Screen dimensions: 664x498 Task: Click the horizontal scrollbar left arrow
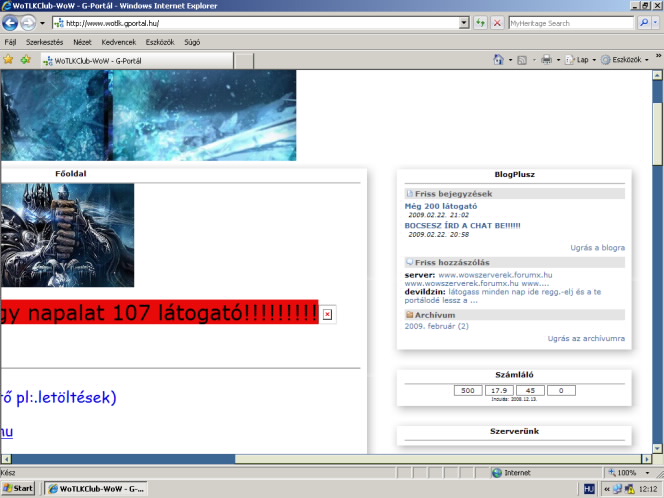coord(6,459)
